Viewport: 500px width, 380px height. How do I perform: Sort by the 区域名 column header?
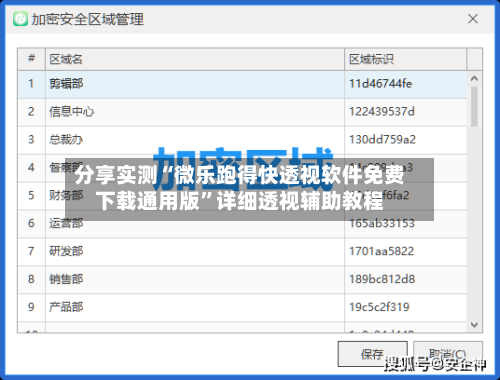pos(195,59)
